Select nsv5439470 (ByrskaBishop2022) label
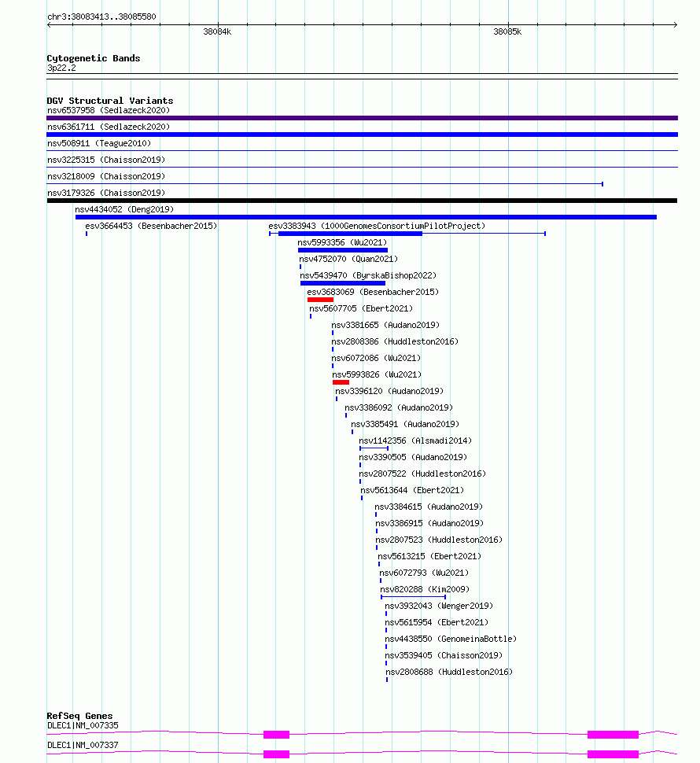The height and width of the screenshot is (763, 700). coord(368,276)
